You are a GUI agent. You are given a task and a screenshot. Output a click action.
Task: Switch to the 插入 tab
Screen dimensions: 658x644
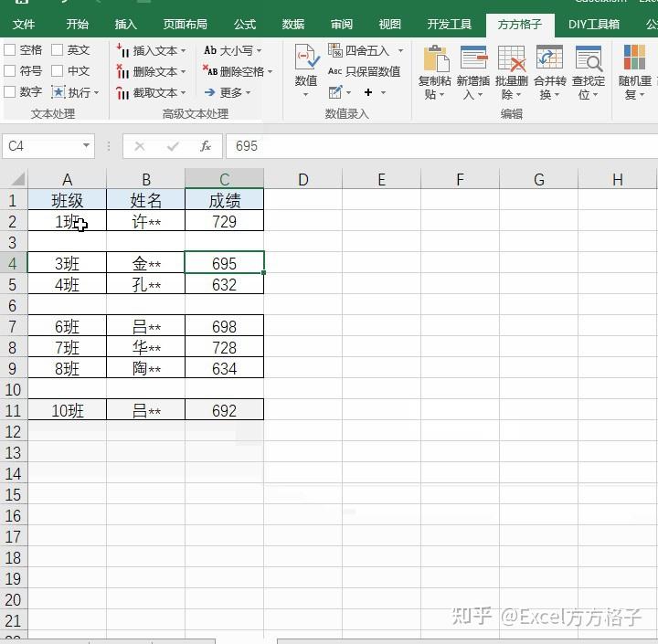point(126,25)
